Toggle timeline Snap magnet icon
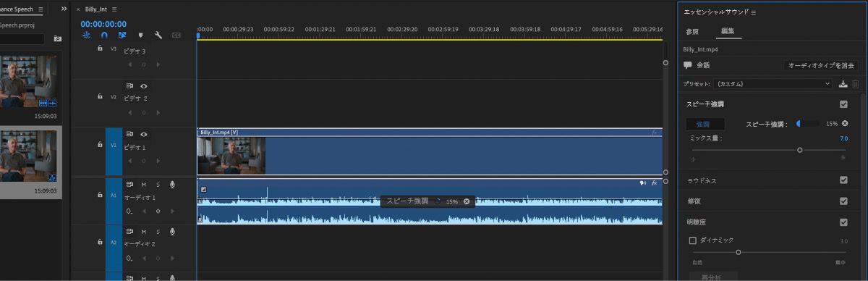 [104, 35]
